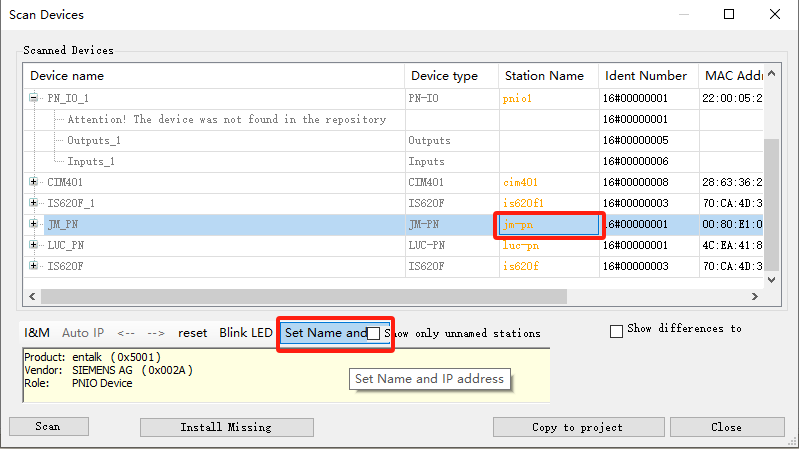Click the I&M toolbar button

coord(37,332)
